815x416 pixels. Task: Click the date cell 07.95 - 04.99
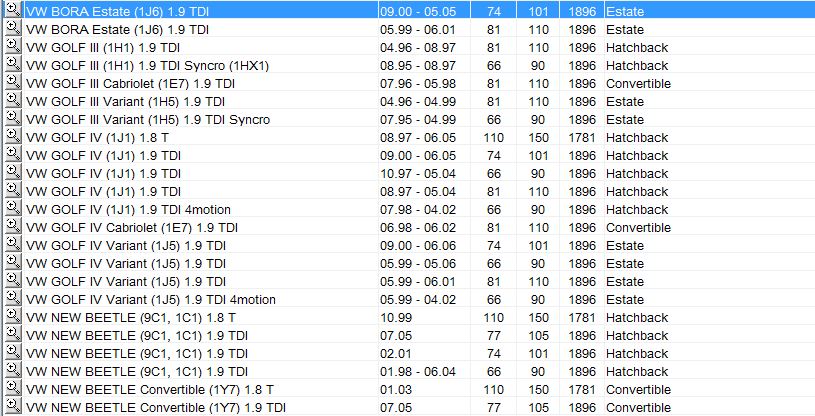click(x=418, y=120)
